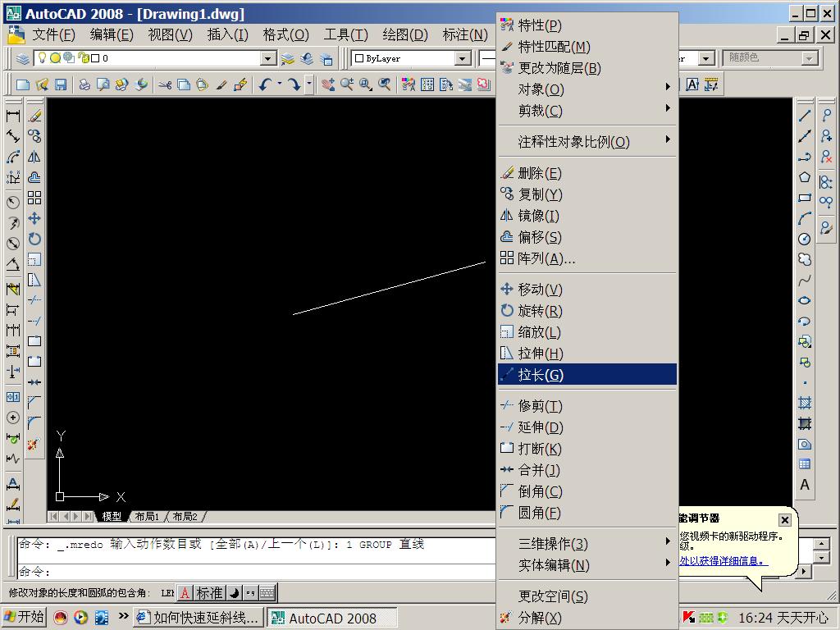Expand the 三维操作(3) submenu

pos(587,544)
